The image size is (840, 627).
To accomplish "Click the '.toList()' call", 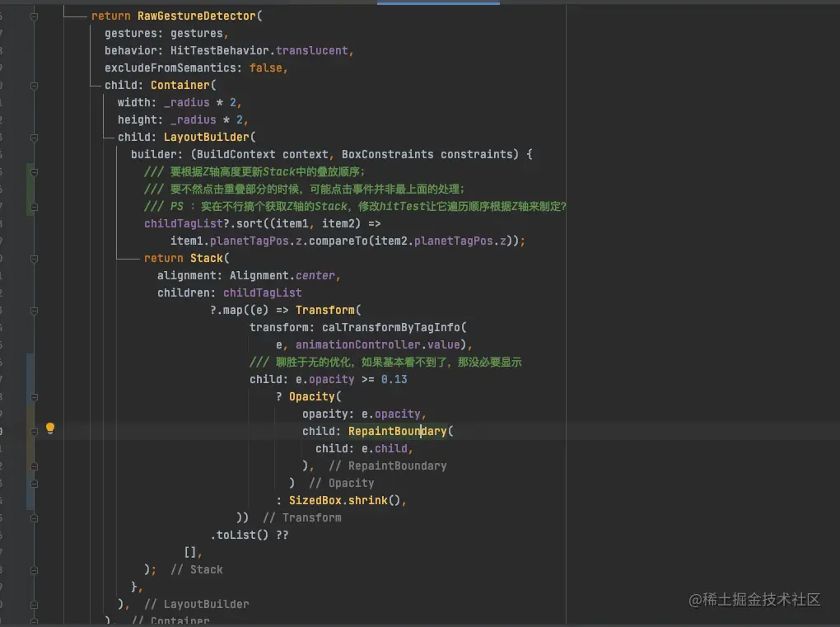I will click(x=239, y=535).
